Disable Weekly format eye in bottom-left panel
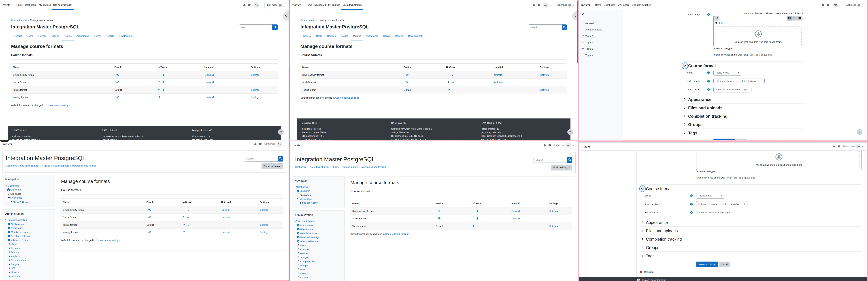This screenshot has height=281, width=868. tap(150, 232)
